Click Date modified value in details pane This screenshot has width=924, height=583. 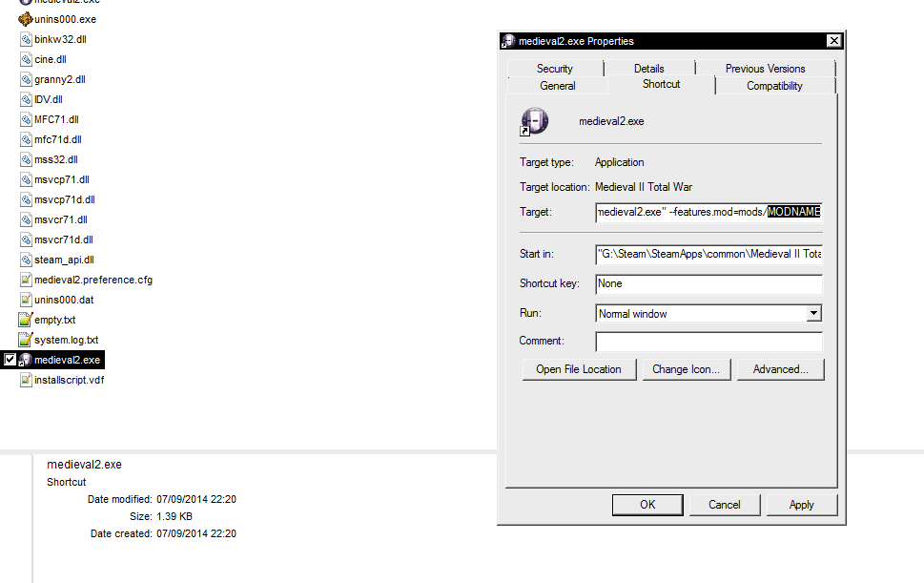(196, 499)
